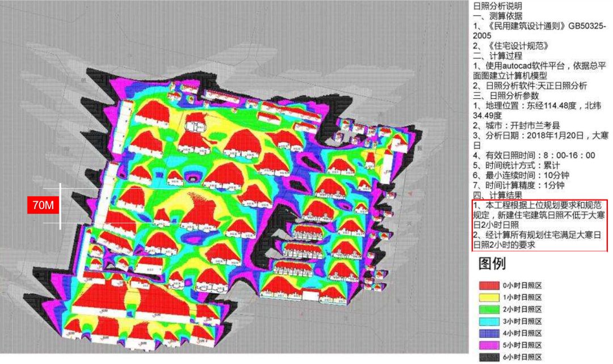The width and height of the screenshot is (613, 364).
Task: Click the 城市：开封市兰考县 text line
Action: tap(517, 126)
